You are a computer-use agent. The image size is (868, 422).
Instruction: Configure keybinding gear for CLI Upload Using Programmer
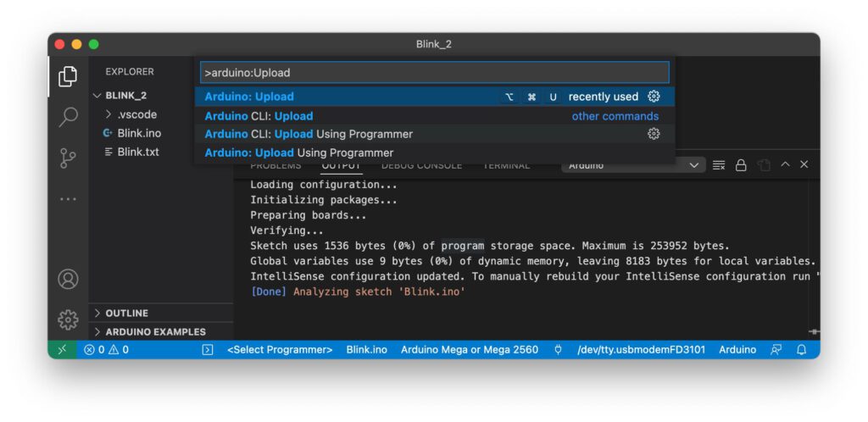click(654, 134)
